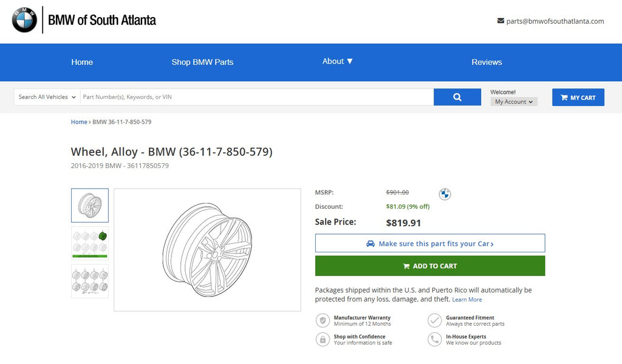Select the first wheel thumbnail
Screen dimensions: 622x364
90,205
